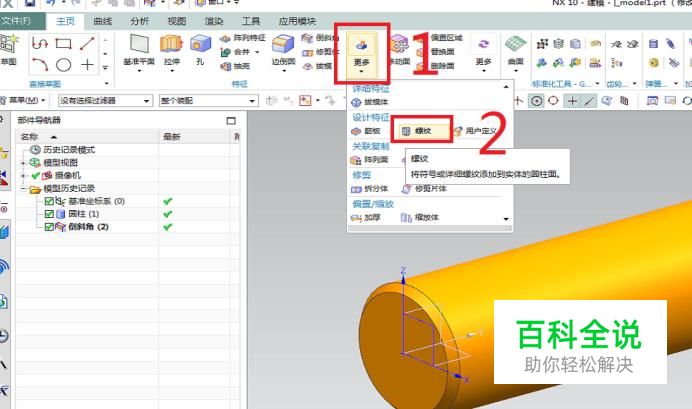Choose 拔模体 from the gallery
The height and width of the screenshot is (409, 692).
pyautogui.click(x=370, y=102)
